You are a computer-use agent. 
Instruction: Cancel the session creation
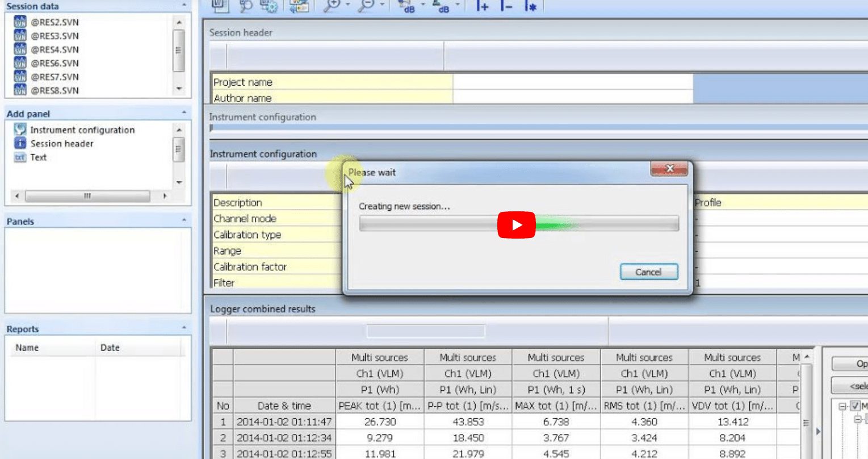[648, 272]
